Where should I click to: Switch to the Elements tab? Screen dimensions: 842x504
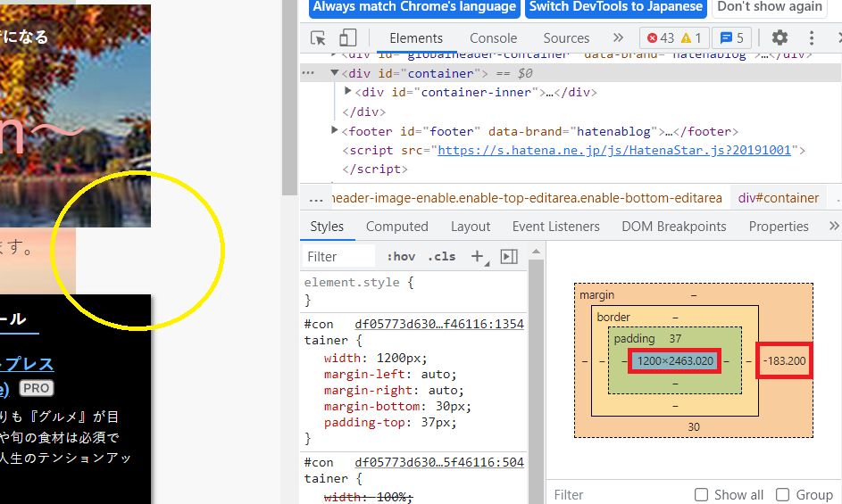[x=416, y=38]
